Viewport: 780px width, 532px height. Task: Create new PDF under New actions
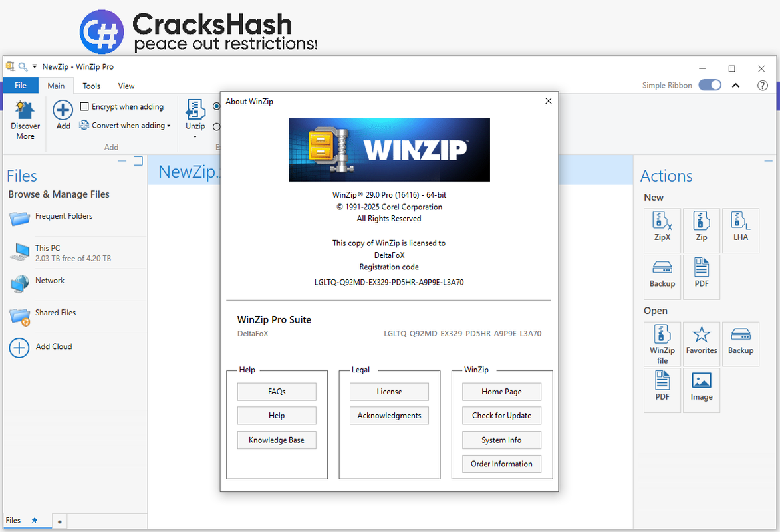click(702, 277)
